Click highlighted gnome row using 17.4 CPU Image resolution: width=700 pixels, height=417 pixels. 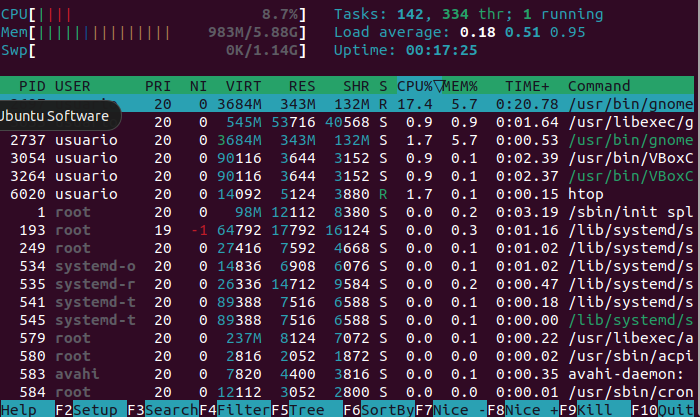coord(347,104)
